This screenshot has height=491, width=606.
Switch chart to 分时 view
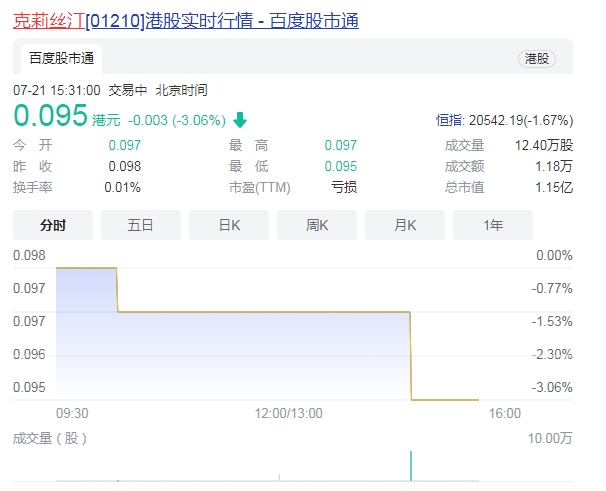click(x=53, y=225)
